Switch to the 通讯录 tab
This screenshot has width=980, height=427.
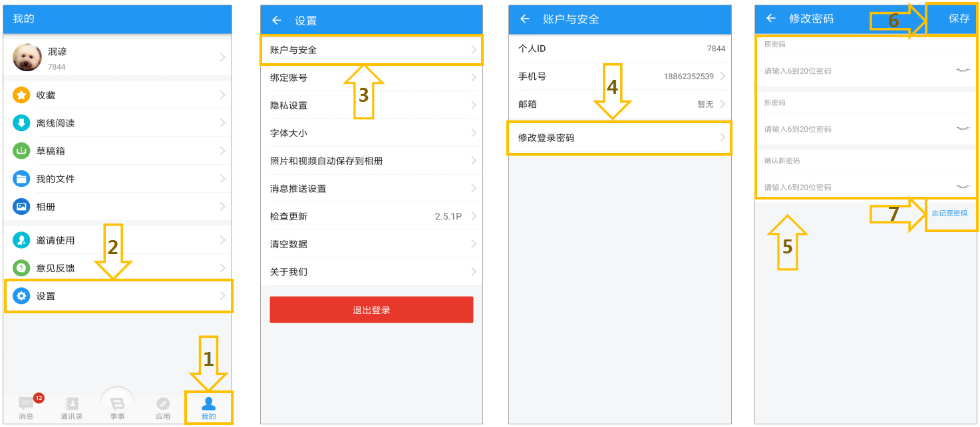(x=71, y=408)
